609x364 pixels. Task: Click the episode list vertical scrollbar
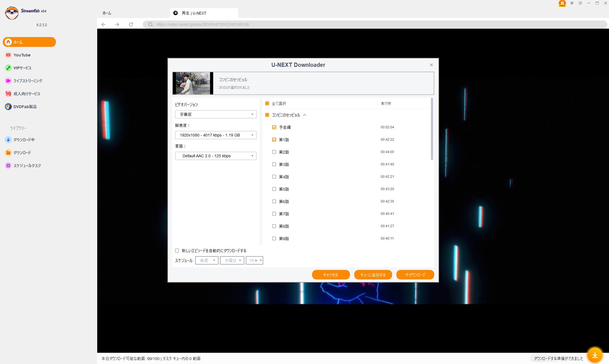[x=432, y=129]
